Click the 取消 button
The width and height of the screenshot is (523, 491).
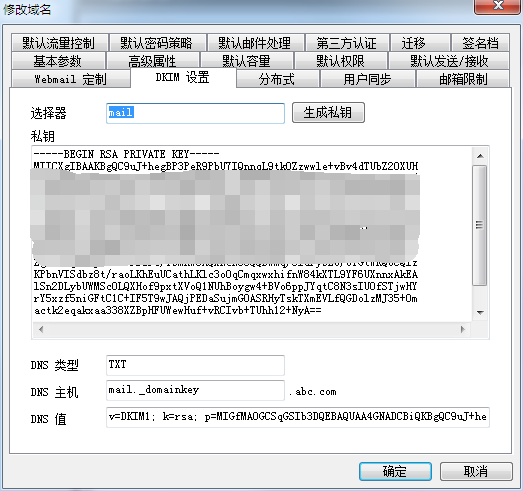tap(476, 471)
